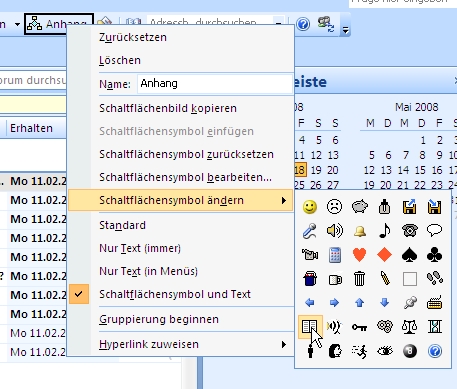Select highlighted day 18 in calendar
The height and width of the screenshot is (389, 457).
click(x=299, y=170)
